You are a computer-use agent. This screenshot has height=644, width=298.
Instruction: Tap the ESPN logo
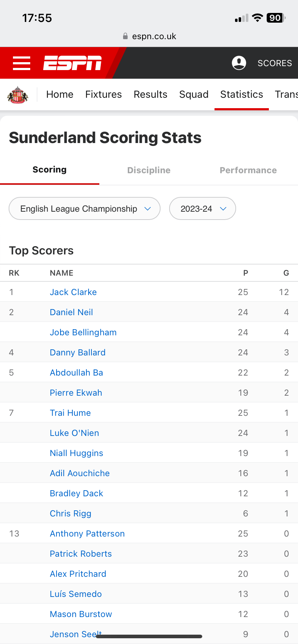[x=73, y=63]
